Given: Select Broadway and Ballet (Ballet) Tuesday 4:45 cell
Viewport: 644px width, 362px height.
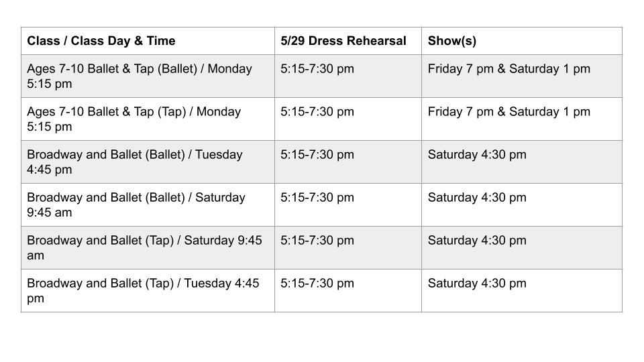Looking at the screenshot, I should coord(148,162).
